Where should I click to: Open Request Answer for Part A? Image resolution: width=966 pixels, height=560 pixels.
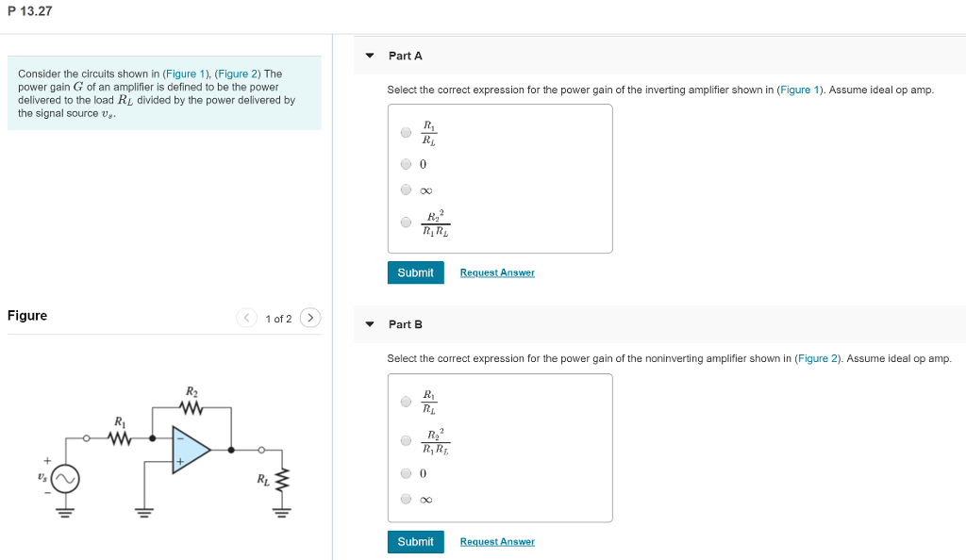coord(495,272)
